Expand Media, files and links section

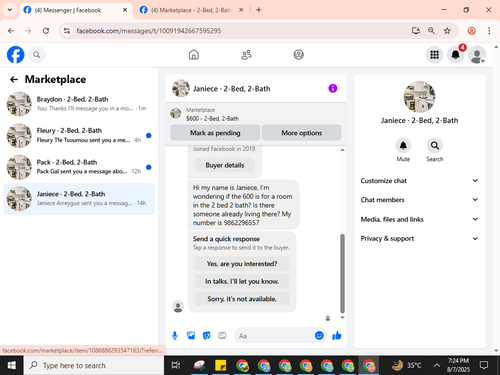419,219
